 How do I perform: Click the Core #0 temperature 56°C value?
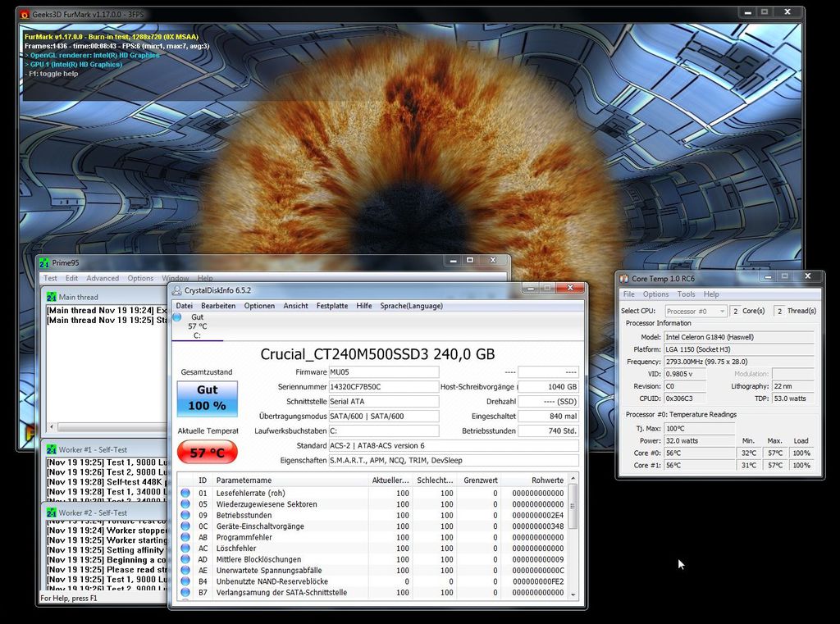tap(700, 453)
